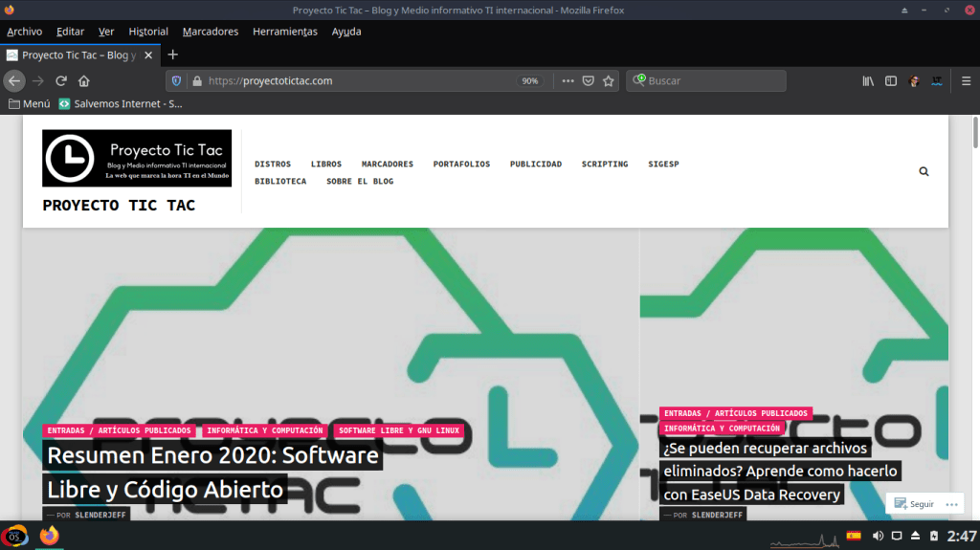Screen dimensions: 980x550
Task: Click the Seguir follow button
Action: click(x=914, y=504)
